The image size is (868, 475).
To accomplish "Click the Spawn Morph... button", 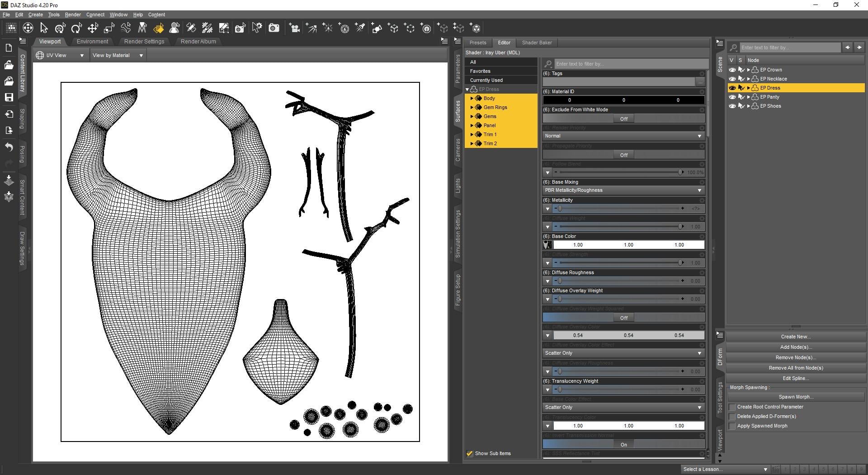I will (796, 397).
